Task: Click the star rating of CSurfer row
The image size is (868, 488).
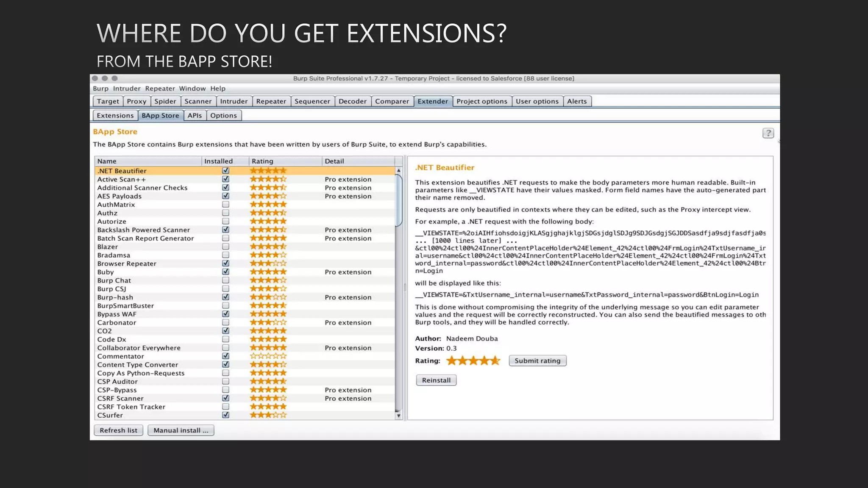Action: [268, 415]
